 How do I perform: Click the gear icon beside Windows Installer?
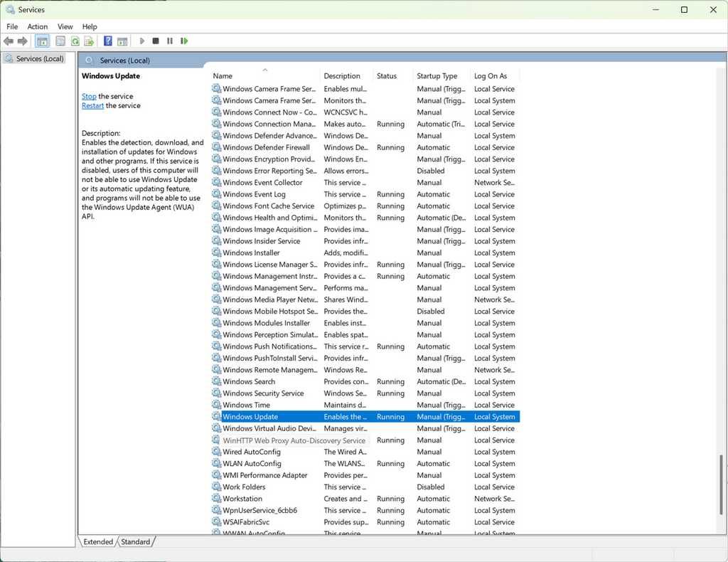(x=216, y=253)
